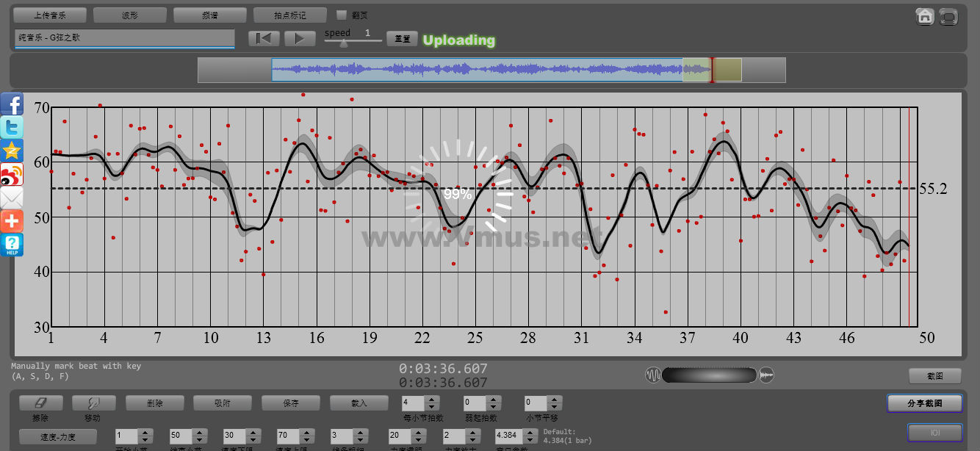Click the orange plus more-sharing icon
980x451 pixels.
point(12,221)
